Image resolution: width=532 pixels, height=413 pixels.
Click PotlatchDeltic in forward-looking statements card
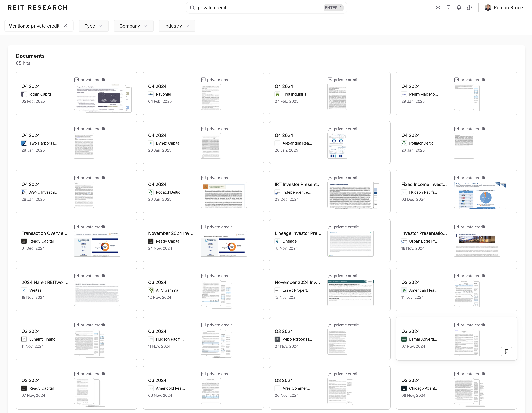pos(168,192)
